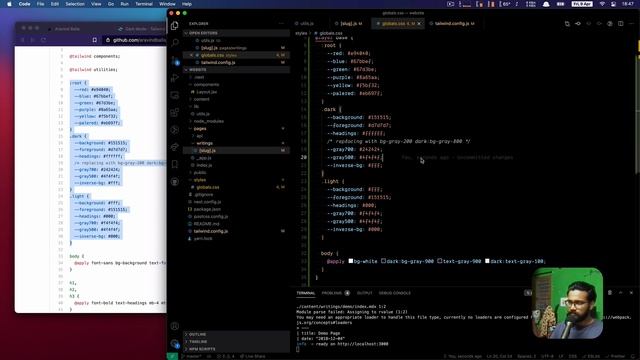Open the DEBUG CONSOLE panel tab
Viewport: 640px width, 360px height.
coord(395,293)
